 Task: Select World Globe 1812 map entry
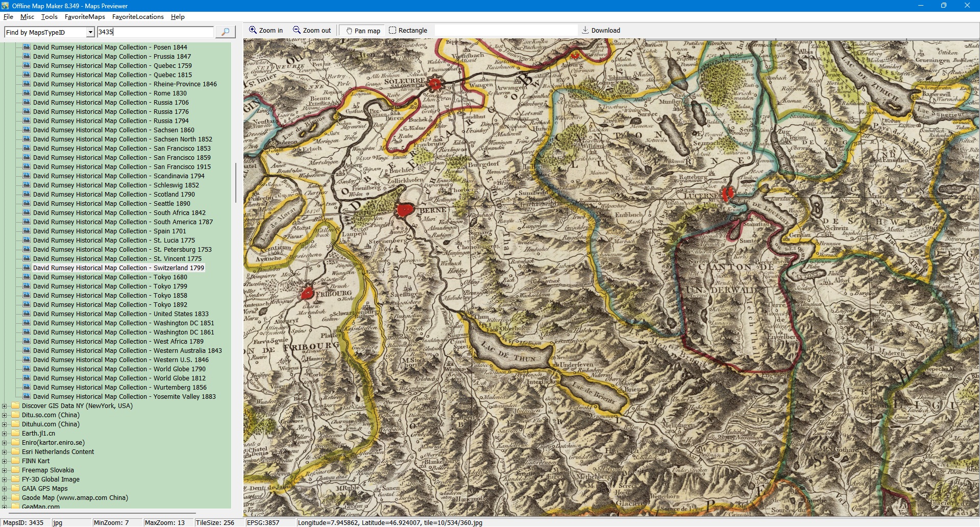119,378
